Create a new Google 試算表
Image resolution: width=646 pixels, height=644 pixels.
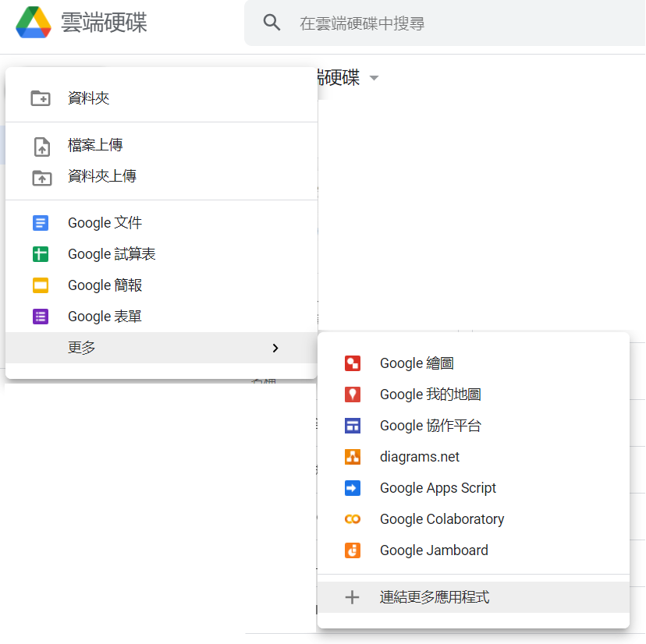click(161, 254)
